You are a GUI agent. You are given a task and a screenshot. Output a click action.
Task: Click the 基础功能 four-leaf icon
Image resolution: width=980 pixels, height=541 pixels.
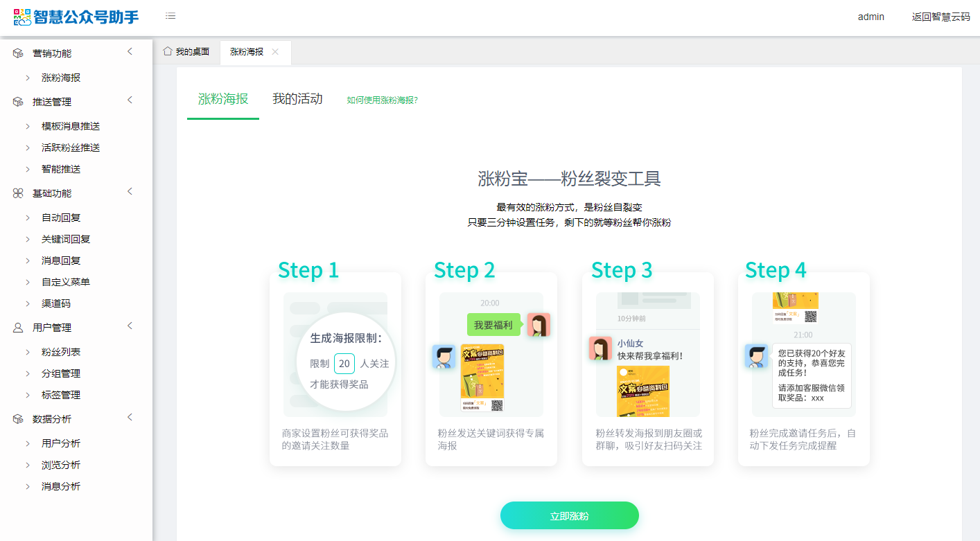pyautogui.click(x=18, y=193)
